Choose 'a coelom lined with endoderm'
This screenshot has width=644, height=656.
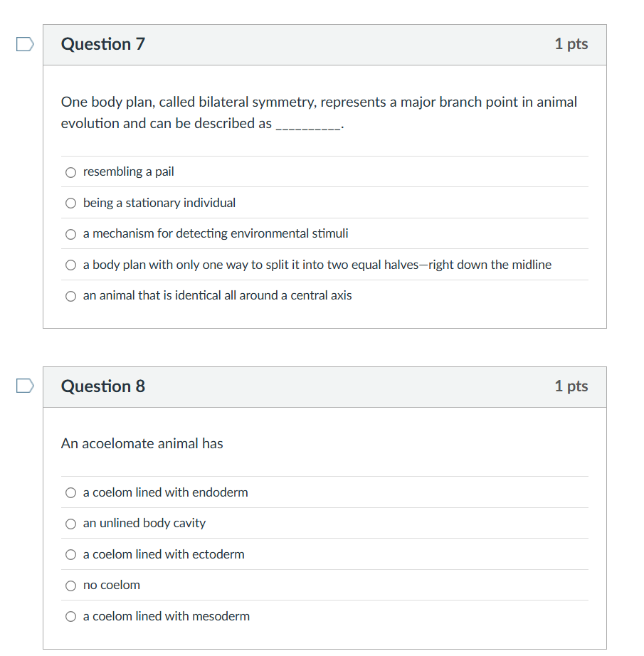[70, 492]
